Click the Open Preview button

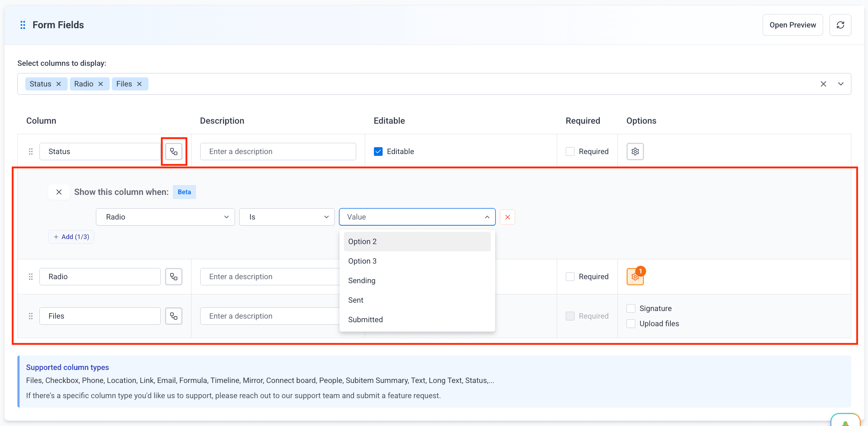(x=793, y=25)
